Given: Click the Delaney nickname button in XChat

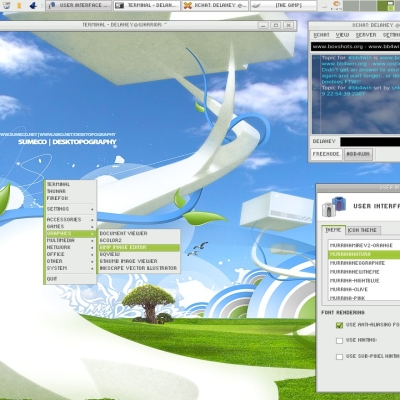Looking at the screenshot, I should coord(324,141).
